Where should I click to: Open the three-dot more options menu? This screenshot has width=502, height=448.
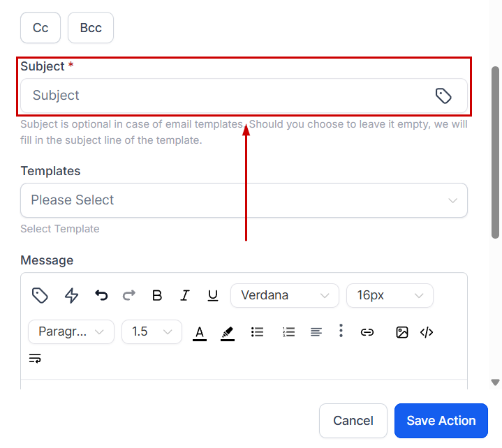click(x=341, y=331)
